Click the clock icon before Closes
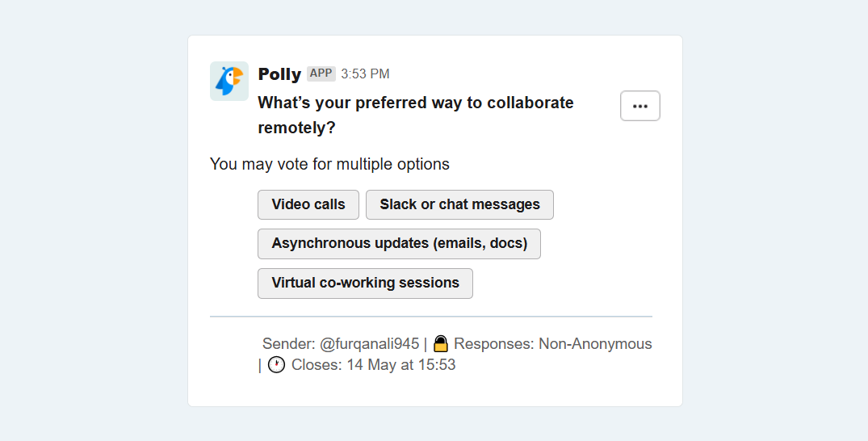 276,365
